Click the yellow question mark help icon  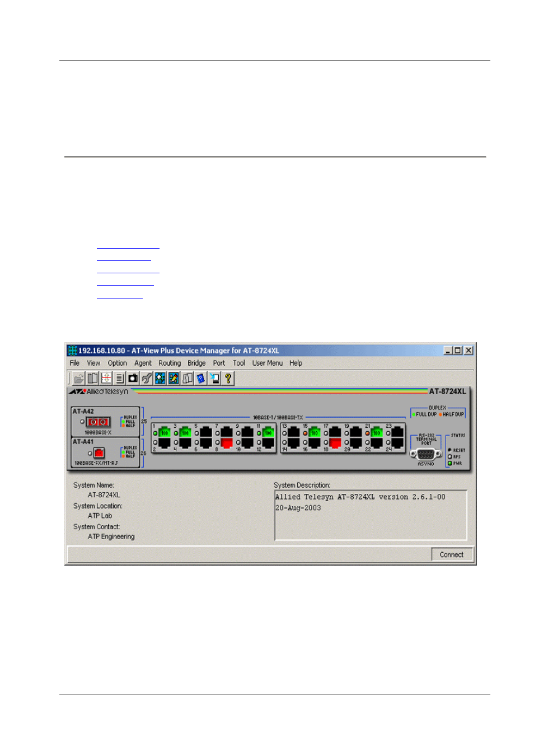(228, 378)
